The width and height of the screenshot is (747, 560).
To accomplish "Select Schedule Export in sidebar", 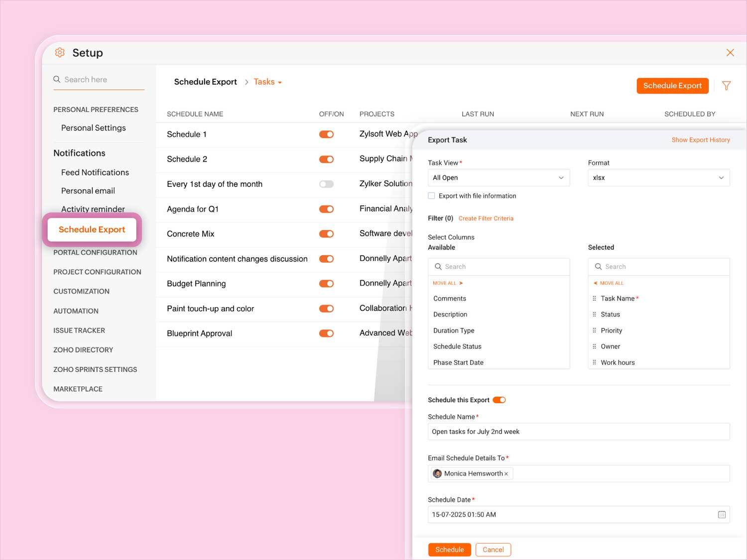I will (92, 229).
